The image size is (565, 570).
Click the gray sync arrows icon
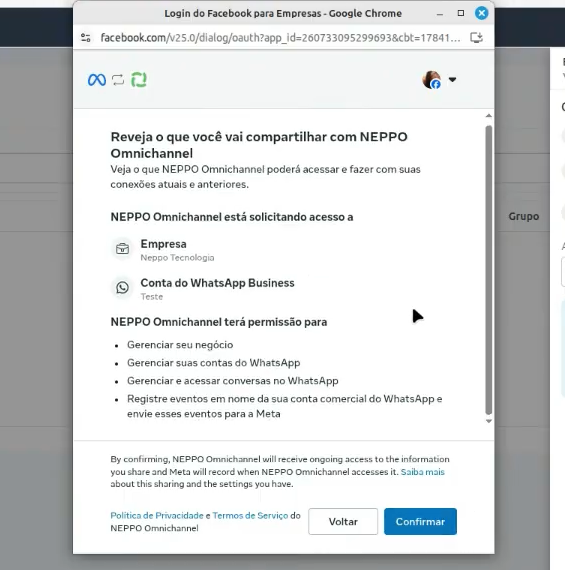(x=118, y=80)
